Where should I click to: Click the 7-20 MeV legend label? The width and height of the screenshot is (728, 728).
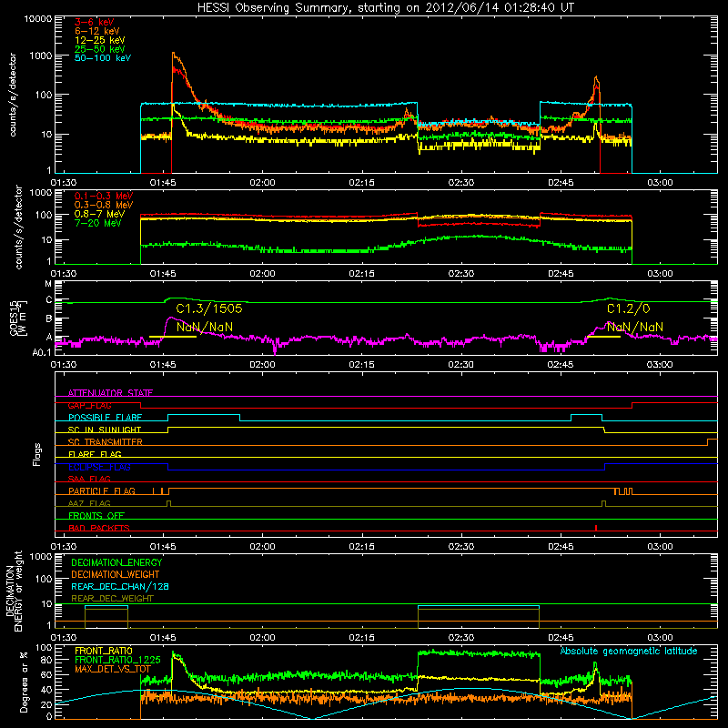(x=98, y=223)
